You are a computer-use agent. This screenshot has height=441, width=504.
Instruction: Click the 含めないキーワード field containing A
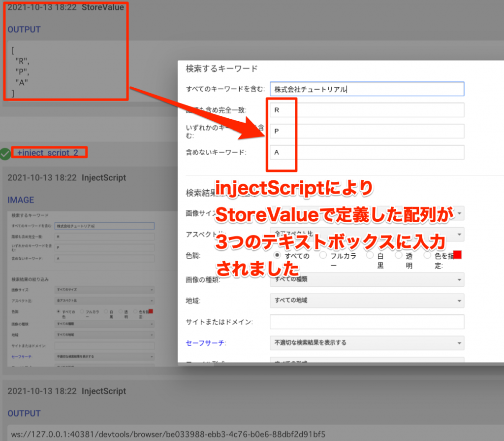pos(367,152)
